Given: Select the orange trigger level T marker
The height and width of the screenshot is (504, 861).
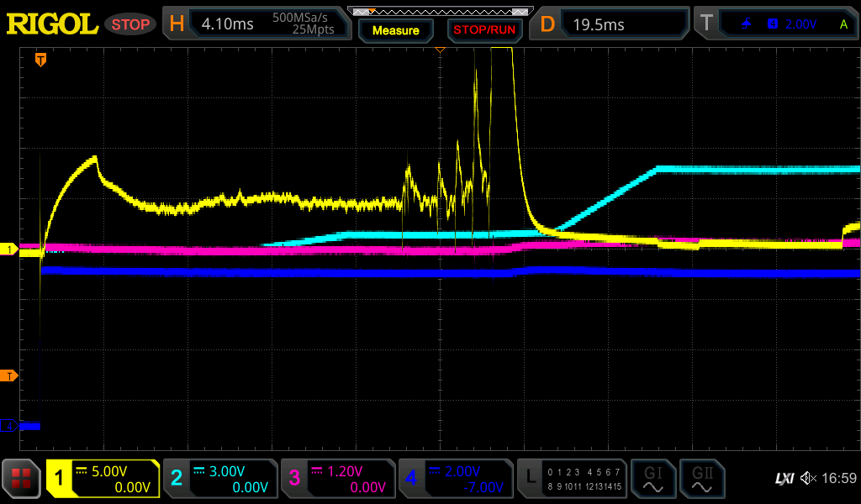Looking at the screenshot, I should 9,375.
